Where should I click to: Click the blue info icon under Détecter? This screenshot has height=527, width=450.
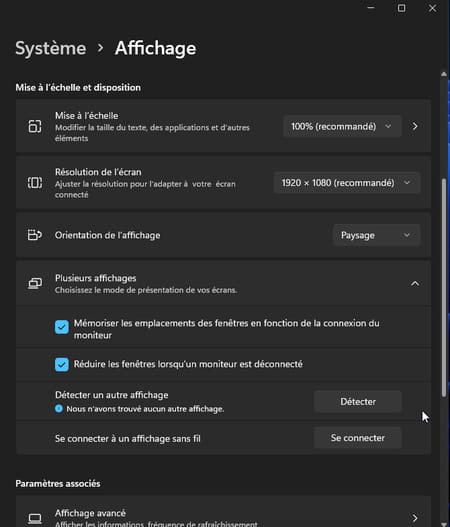tap(59, 409)
